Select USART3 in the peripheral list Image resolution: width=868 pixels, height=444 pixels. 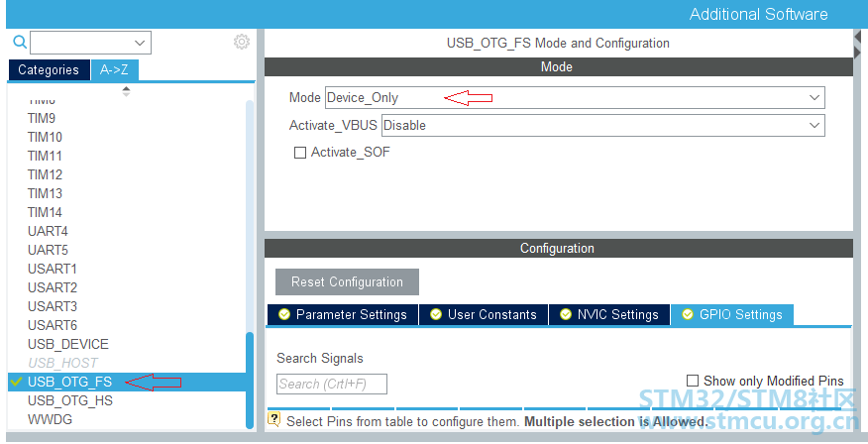53,306
